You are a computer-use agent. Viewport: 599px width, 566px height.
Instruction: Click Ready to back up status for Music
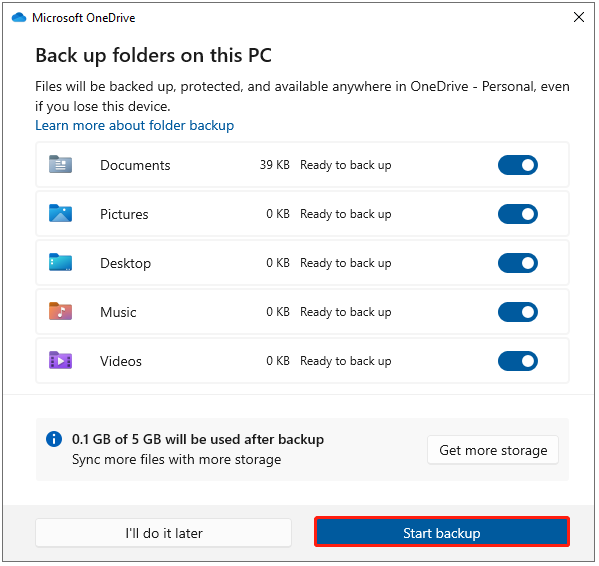coord(346,312)
